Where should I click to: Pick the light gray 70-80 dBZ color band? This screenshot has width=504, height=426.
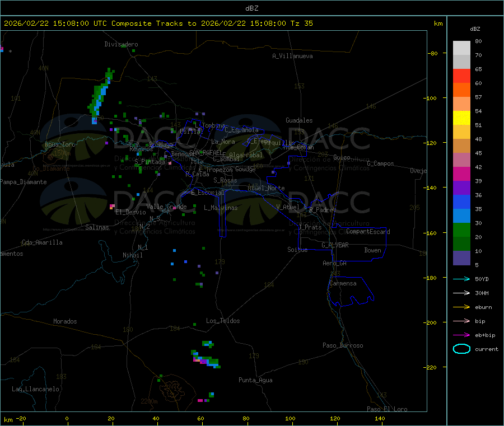point(461,48)
